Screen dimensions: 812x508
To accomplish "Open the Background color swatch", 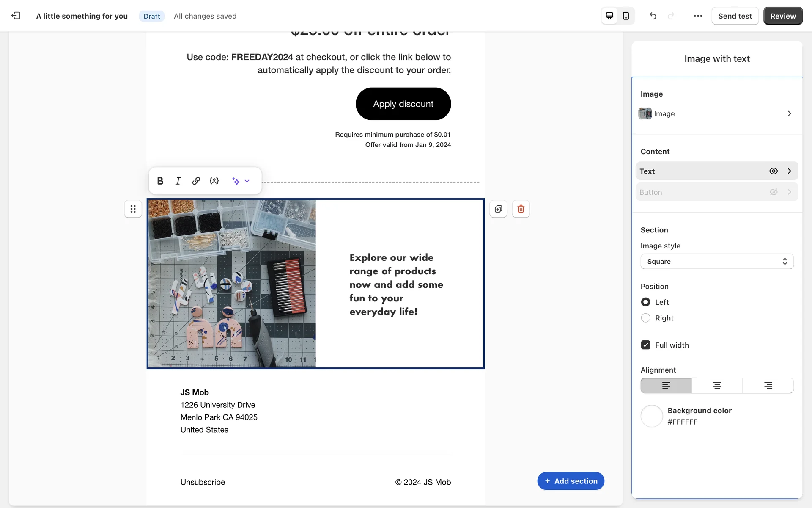I will [651, 416].
